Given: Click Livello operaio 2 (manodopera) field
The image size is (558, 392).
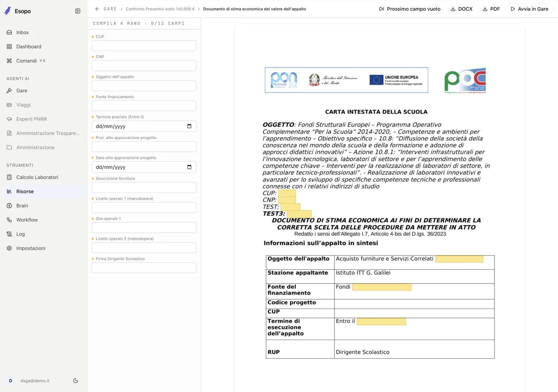Looking at the screenshot, I should coord(144,248).
